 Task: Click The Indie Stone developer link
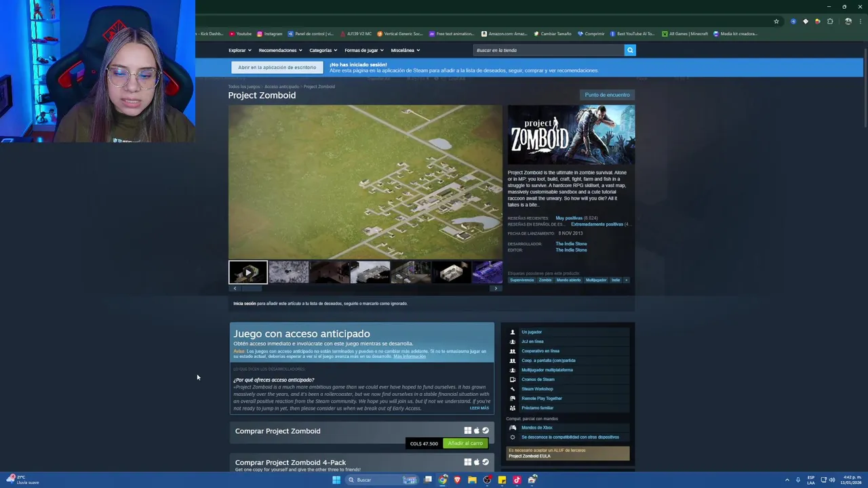point(571,244)
